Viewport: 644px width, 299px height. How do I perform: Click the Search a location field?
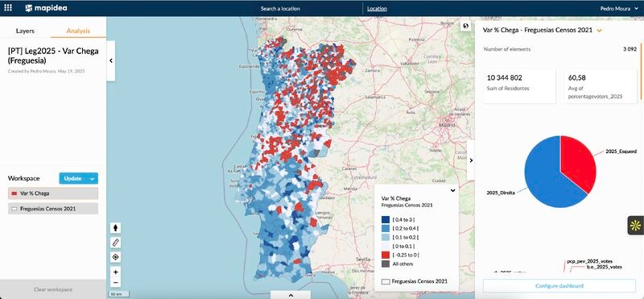tap(280, 8)
